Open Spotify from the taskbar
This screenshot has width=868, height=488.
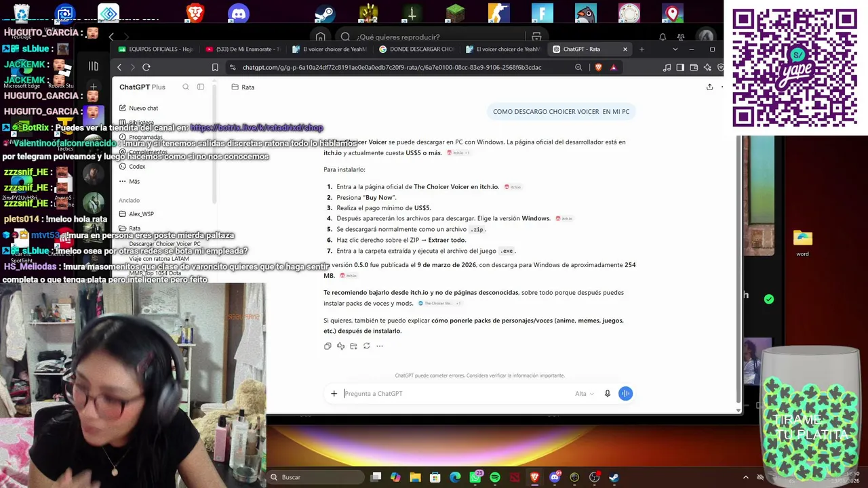[x=495, y=477]
